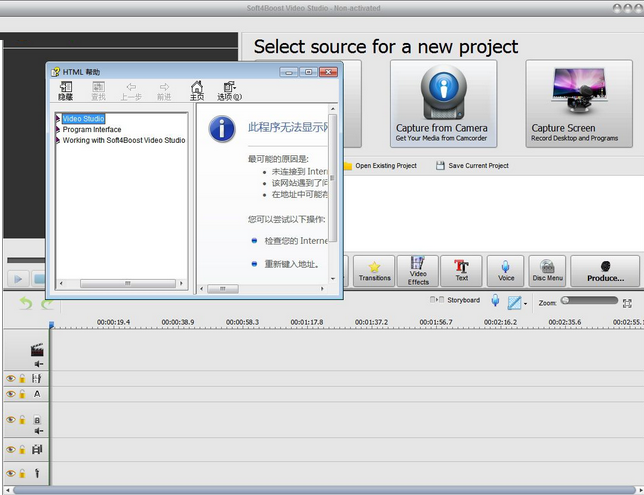Open dropdown arrow next to blue timeline icon
Screen dimensions: 644x495
click(x=525, y=304)
